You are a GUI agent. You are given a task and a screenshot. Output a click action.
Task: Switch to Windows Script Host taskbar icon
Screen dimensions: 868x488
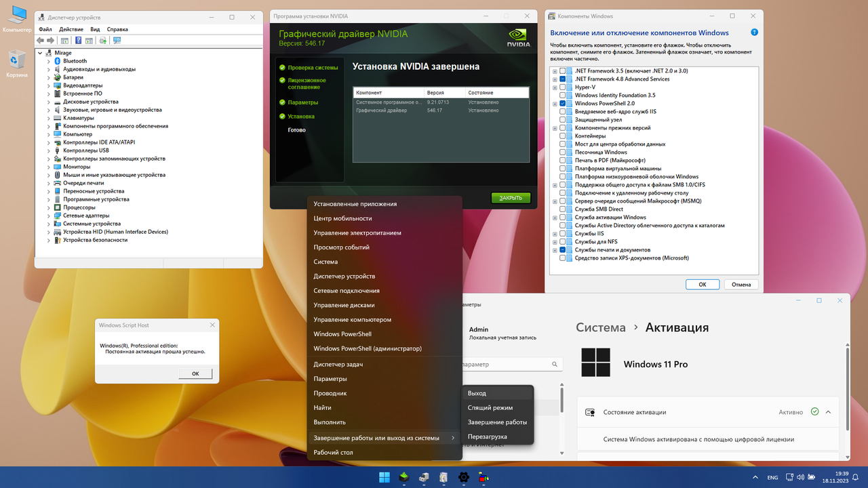[x=484, y=477]
